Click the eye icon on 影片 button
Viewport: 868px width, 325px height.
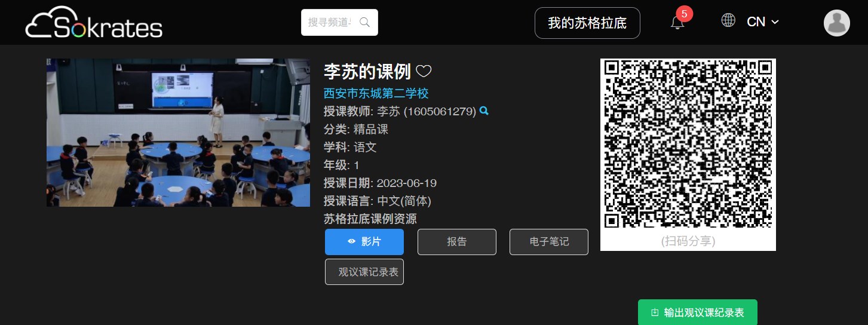click(352, 242)
